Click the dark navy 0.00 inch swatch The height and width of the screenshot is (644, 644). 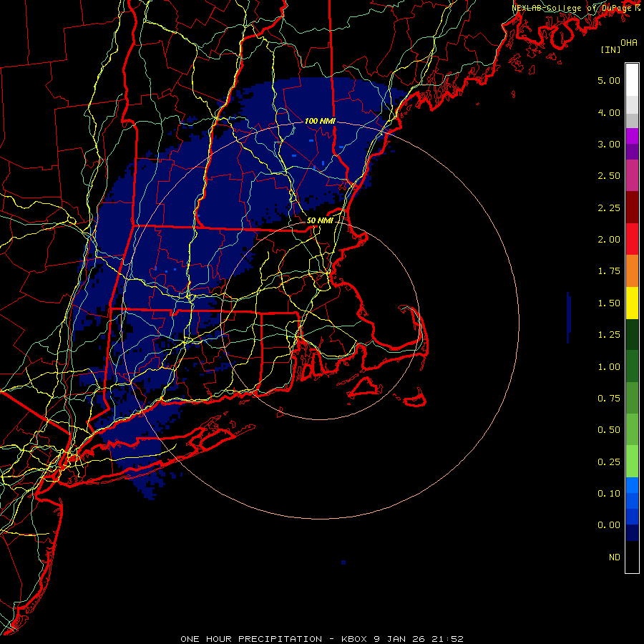(x=632, y=533)
